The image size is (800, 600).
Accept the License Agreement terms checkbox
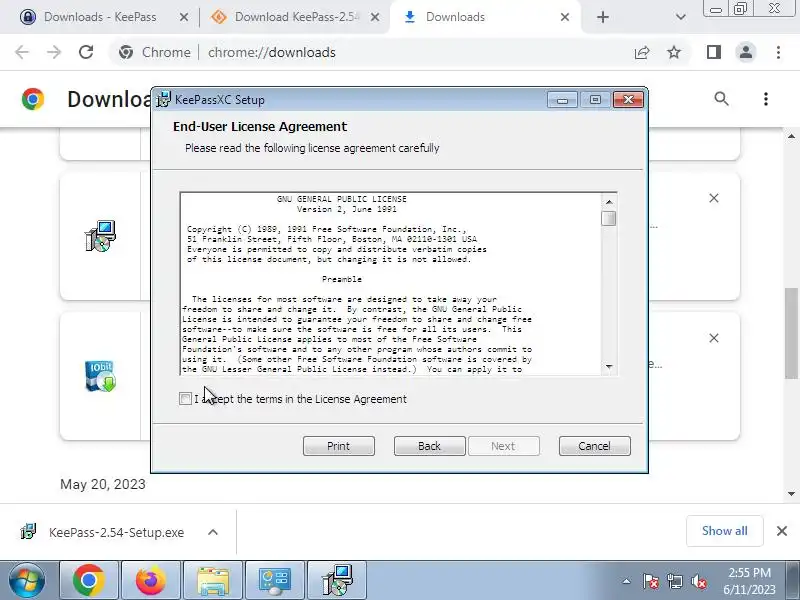coord(185,398)
